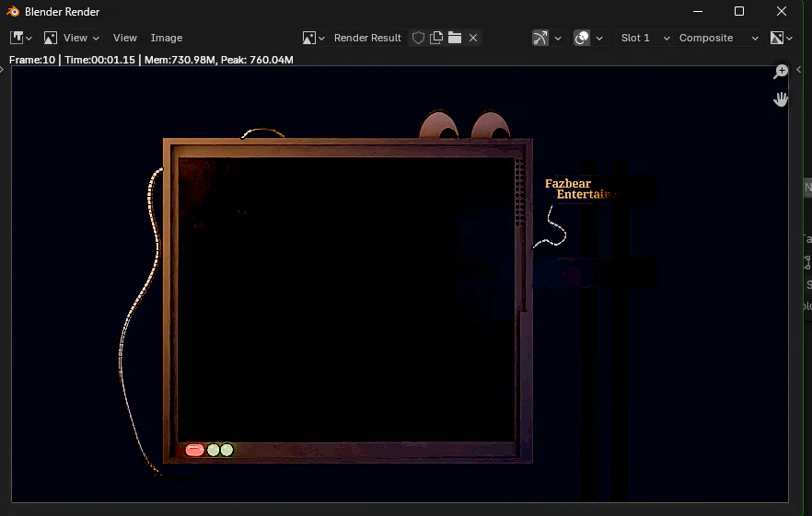Expand the sidebar with the right arrow
This screenshot has height=516, width=812.
coord(799,70)
